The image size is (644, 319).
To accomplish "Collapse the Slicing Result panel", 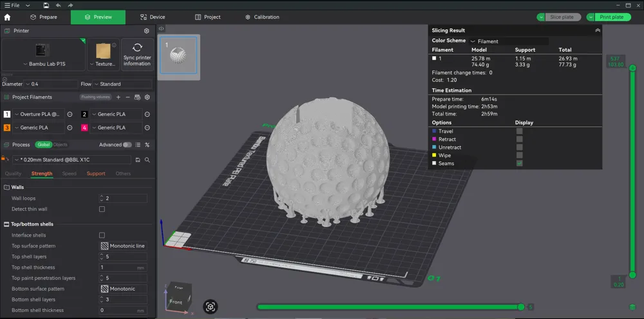I will pos(598,30).
